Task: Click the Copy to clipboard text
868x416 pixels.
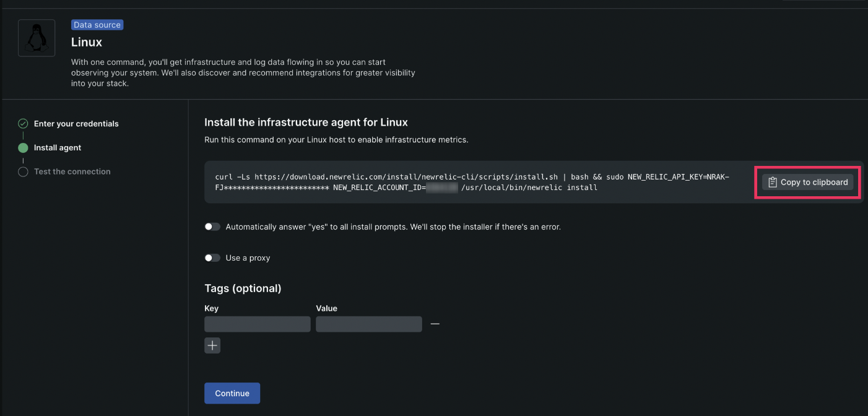Action: [814, 182]
